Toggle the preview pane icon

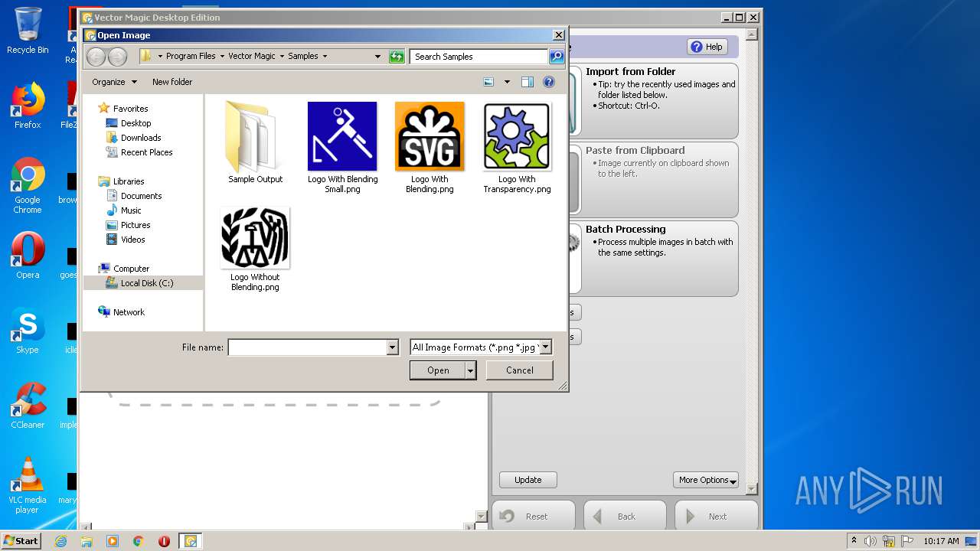[x=527, y=82]
